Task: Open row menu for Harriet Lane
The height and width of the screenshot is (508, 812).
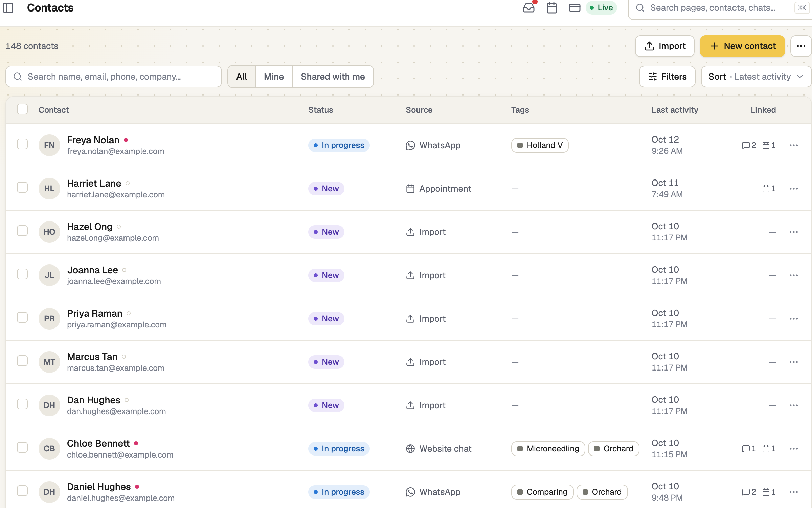Action: point(793,189)
